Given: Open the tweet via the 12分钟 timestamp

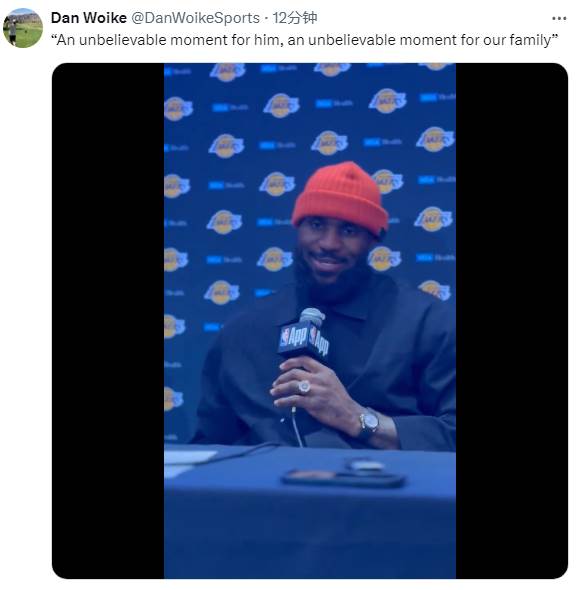Looking at the screenshot, I should coord(295,18).
